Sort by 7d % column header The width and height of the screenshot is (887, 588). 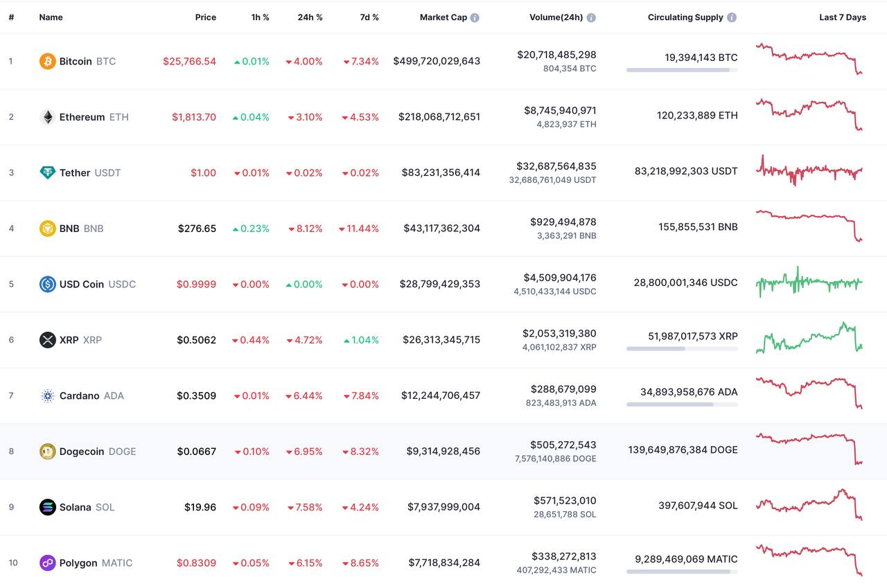click(x=369, y=17)
